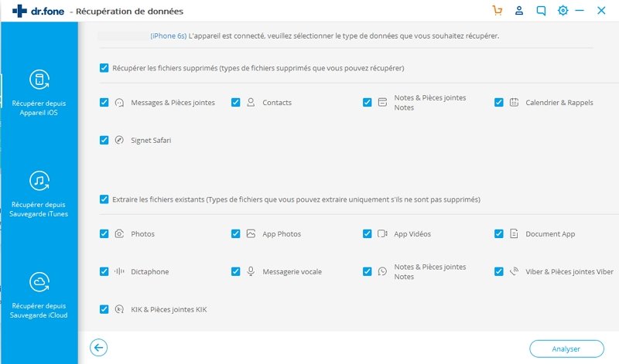The width and height of the screenshot is (619, 364).
Task: Click the Signet Safari compass icon
Action: [x=119, y=140]
